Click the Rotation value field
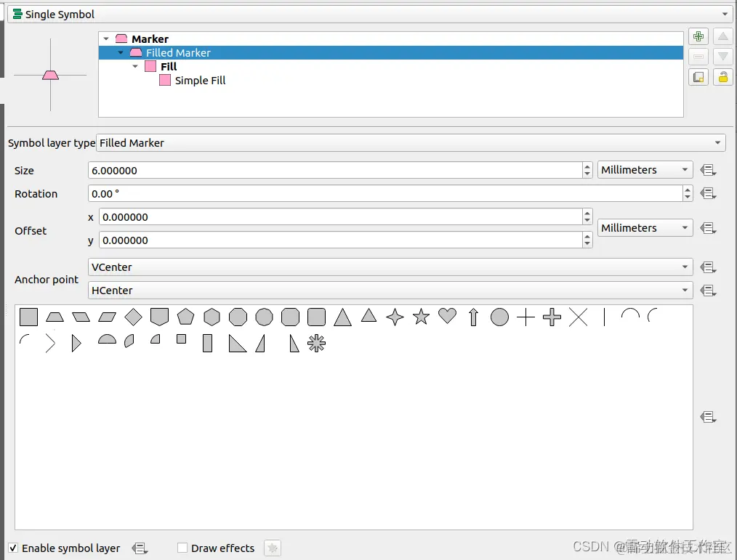 (x=385, y=193)
